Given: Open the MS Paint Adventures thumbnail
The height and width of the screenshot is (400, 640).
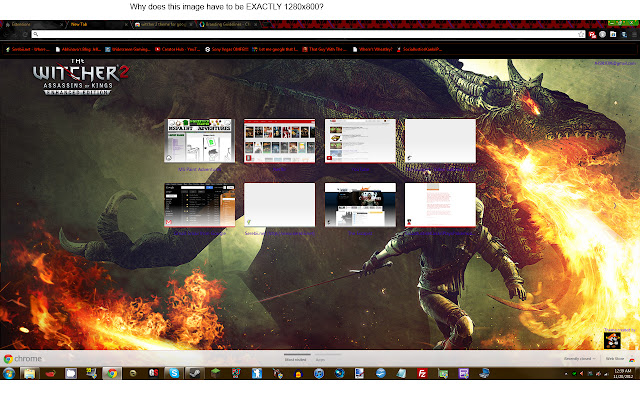Looking at the screenshot, I should coord(199,141).
